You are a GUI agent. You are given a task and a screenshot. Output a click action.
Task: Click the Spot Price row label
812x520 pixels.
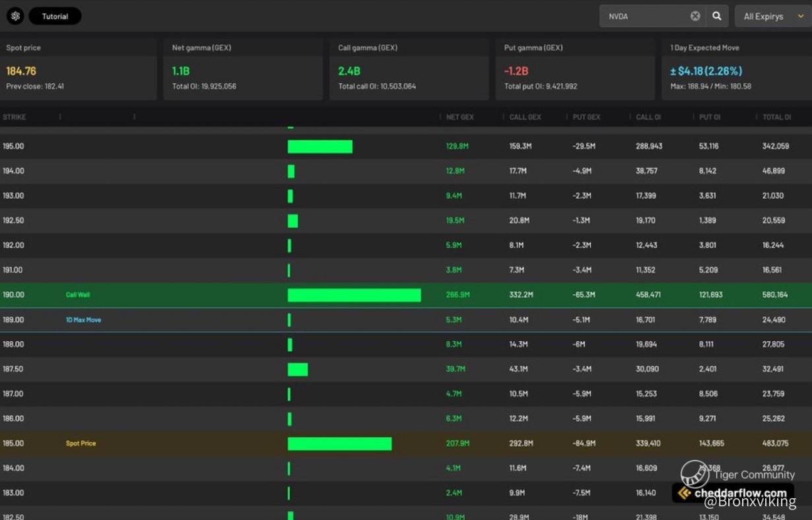81,443
